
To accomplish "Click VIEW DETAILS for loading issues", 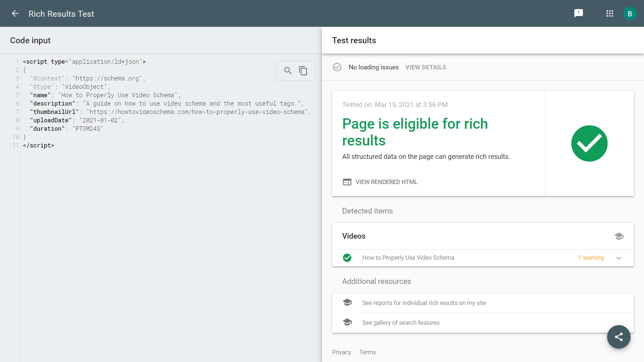I will tap(426, 67).
